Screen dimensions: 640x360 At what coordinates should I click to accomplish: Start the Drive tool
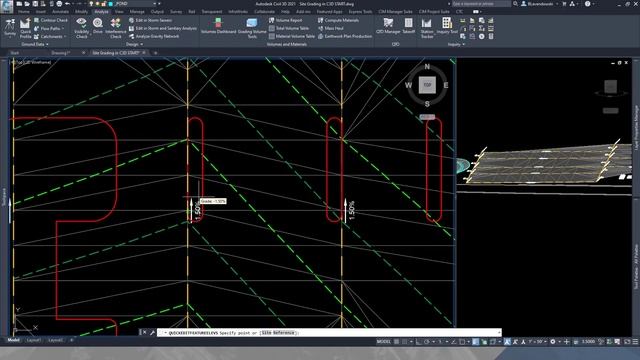(98, 26)
